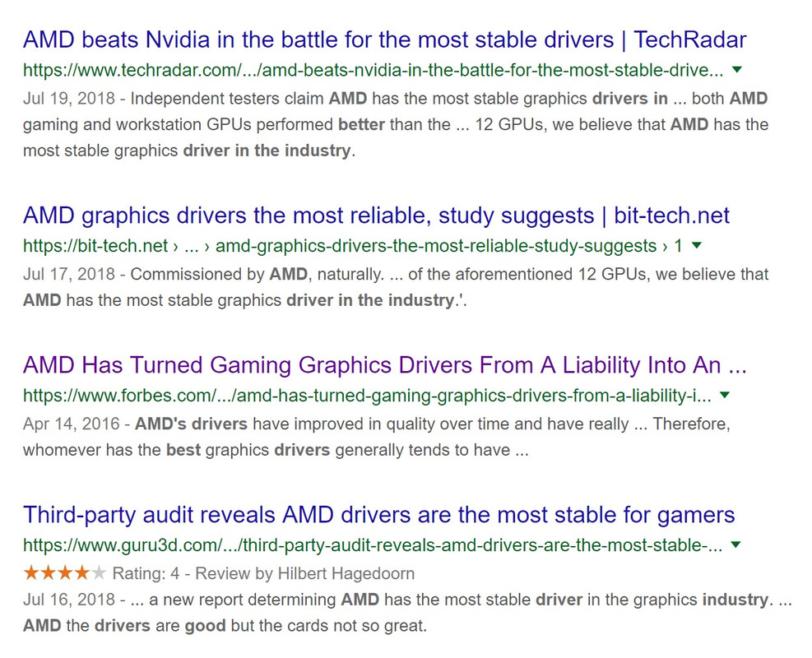Viewport: 812px width, 658px height.
Task: Click the 'Apr 14, 2016' date text
Action: (x=72, y=424)
